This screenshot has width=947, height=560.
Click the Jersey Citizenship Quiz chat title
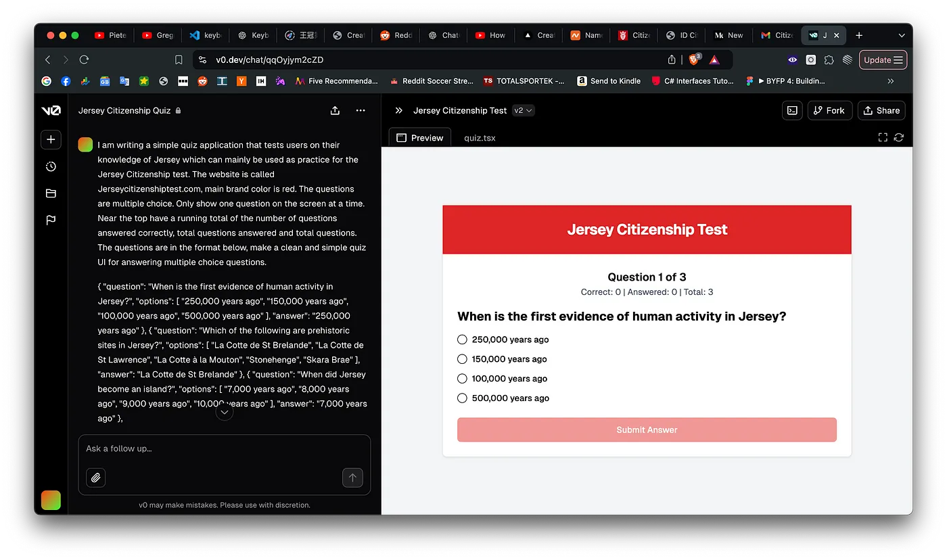124,110
